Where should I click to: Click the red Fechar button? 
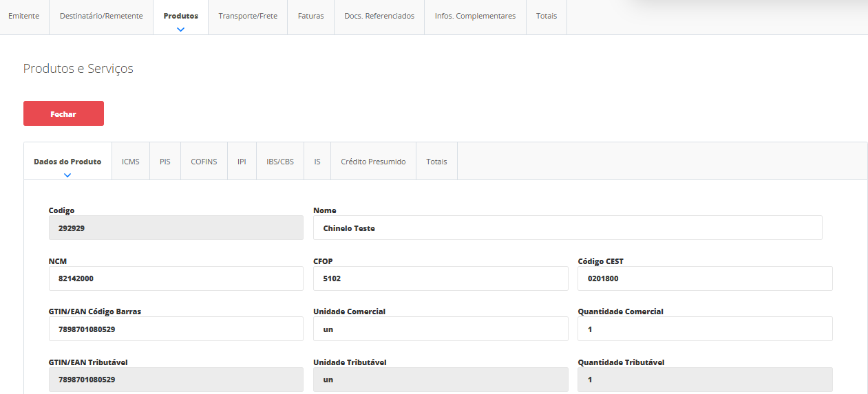(x=63, y=113)
